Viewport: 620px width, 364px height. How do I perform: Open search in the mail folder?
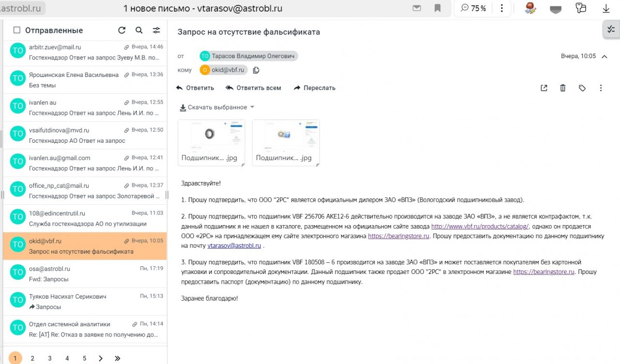[139, 30]
